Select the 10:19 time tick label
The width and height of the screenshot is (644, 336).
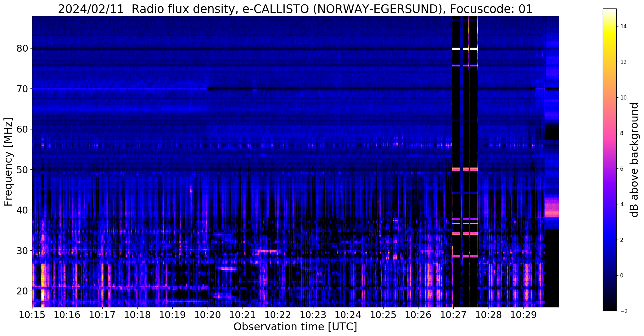(173, 315)
